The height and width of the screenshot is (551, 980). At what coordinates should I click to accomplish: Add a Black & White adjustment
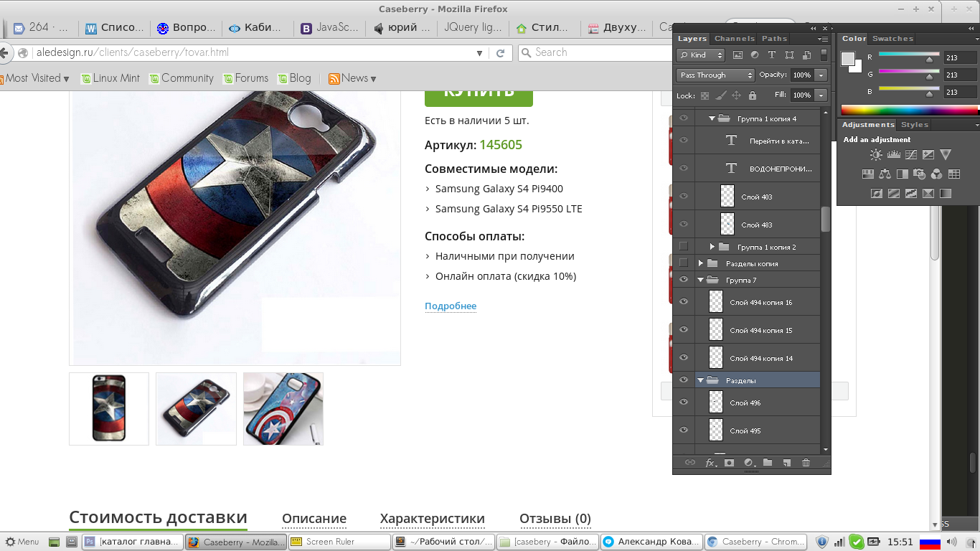[x=902, y=174]
